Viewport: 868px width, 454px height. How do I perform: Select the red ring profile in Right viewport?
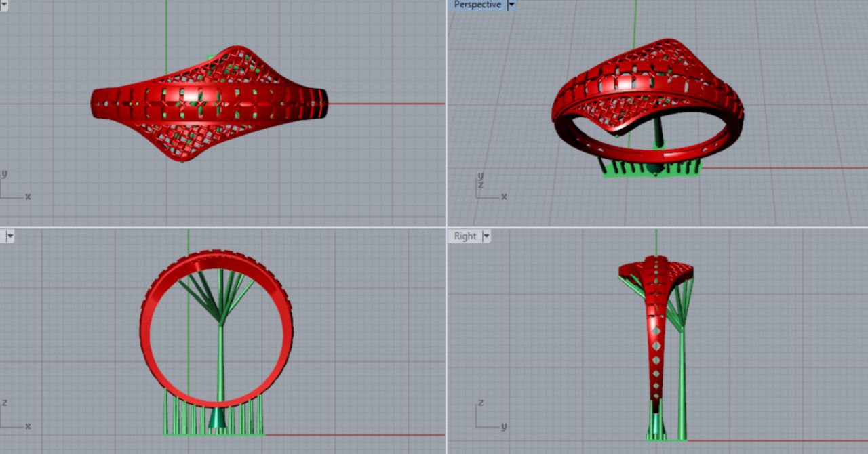[x=655, y=325]
